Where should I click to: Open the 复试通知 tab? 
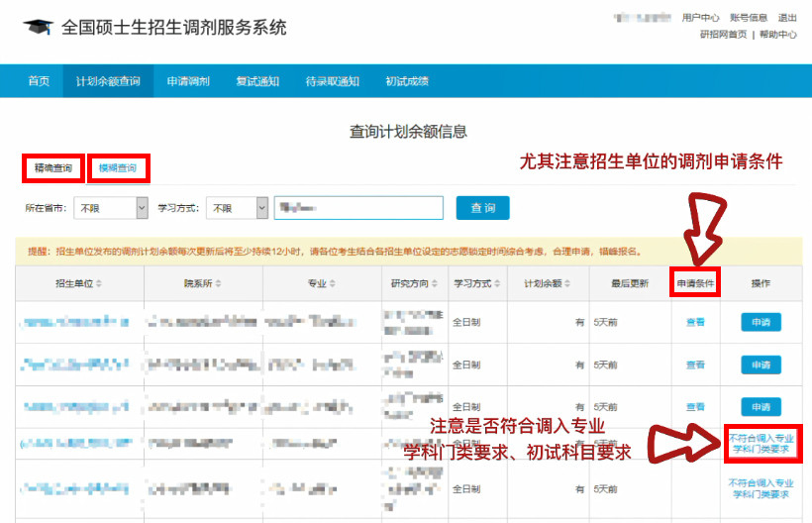[x=257, y=81]
